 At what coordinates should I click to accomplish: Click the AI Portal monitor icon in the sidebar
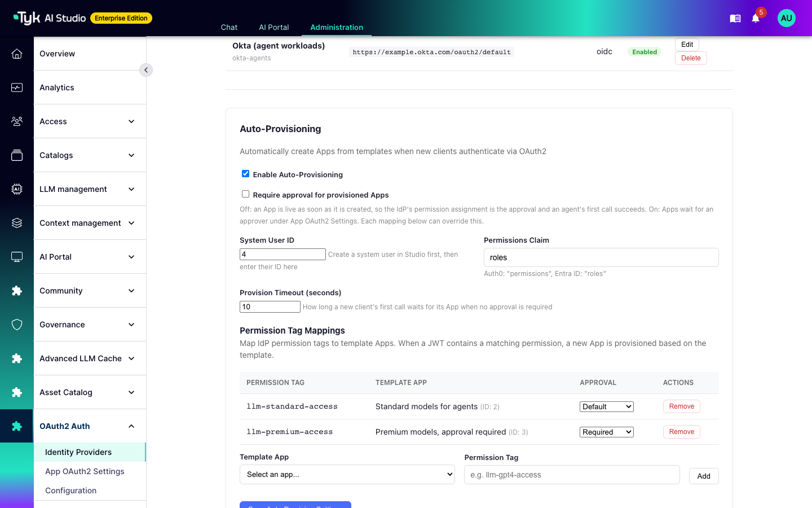17,257
